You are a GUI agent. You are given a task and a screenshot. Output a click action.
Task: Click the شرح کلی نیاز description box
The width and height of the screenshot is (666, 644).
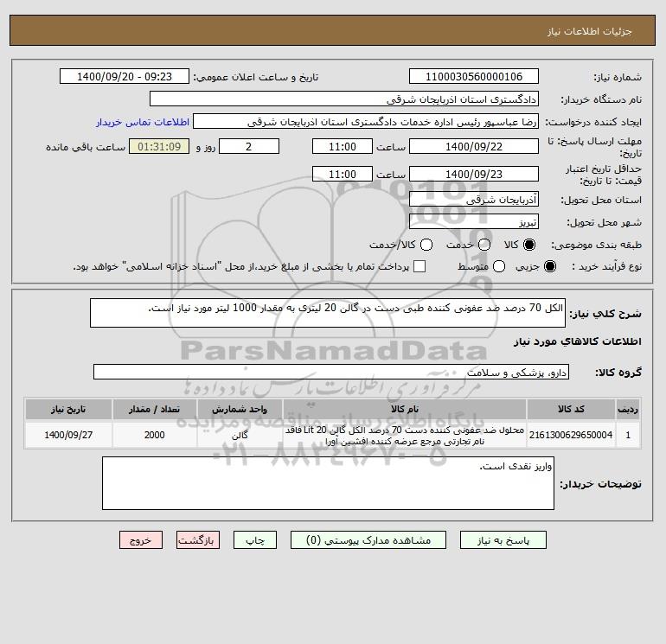(328, 313)
